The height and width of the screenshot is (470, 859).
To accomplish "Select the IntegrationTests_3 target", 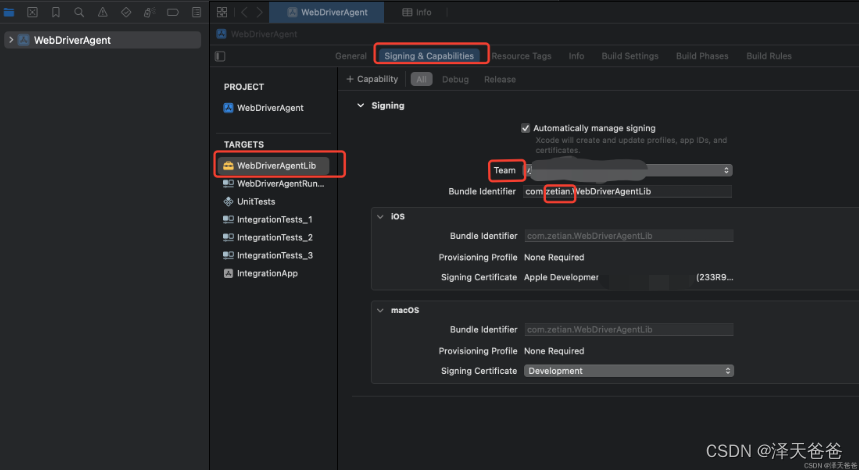I will (x=267, y=256).
